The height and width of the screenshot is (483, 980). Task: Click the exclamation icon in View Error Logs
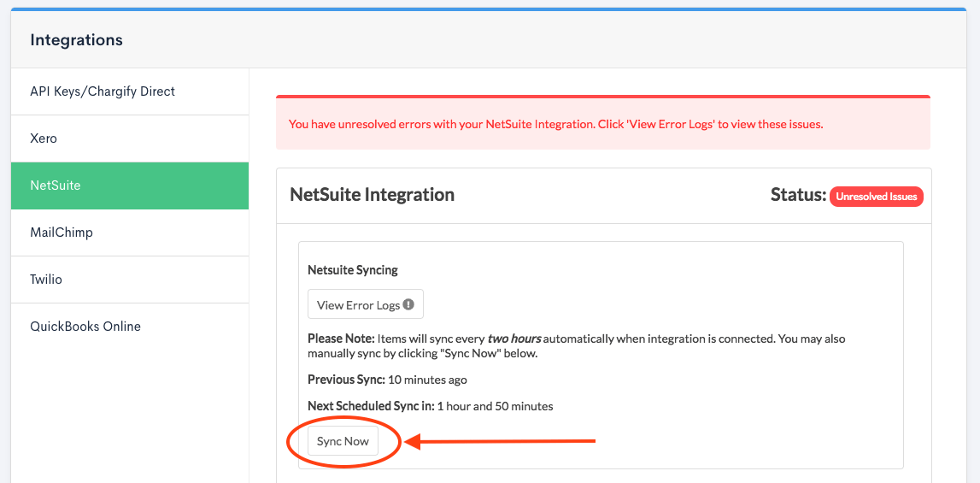tap(408, 304)
